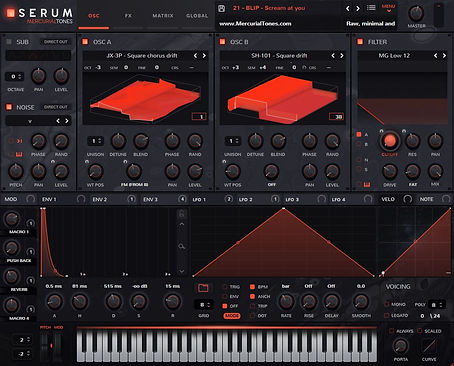The width and height of the screenshot is (454, 366).
Task: Open the MENU dropdown
Action: point(388,8)
